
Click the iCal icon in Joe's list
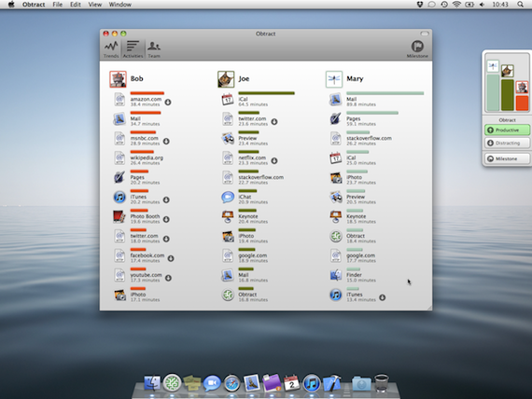228,100
